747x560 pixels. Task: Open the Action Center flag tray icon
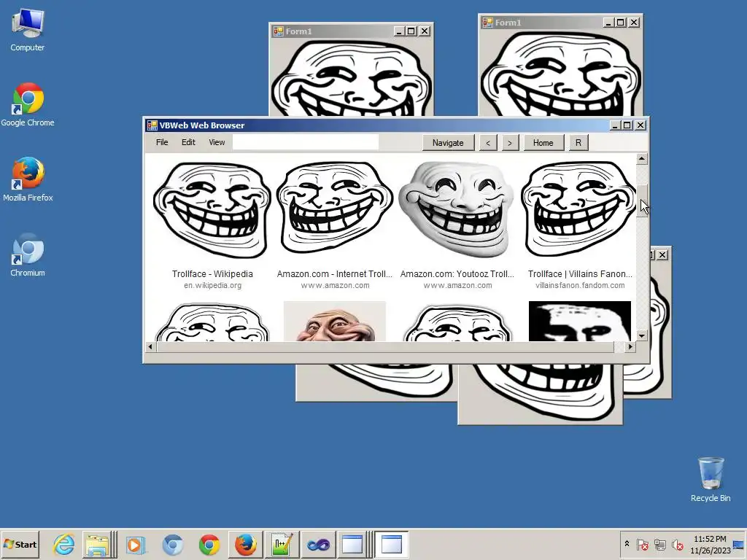point(642,544)
